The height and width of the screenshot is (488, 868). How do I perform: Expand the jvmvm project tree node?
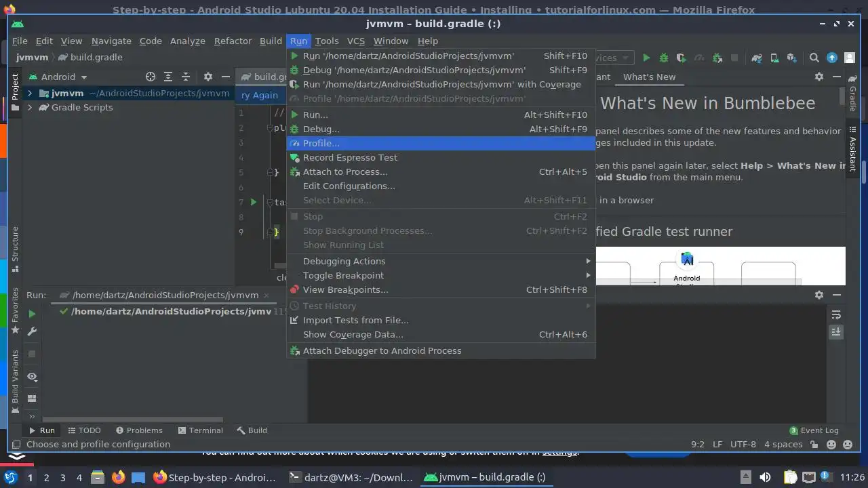[x=30, y=93]
